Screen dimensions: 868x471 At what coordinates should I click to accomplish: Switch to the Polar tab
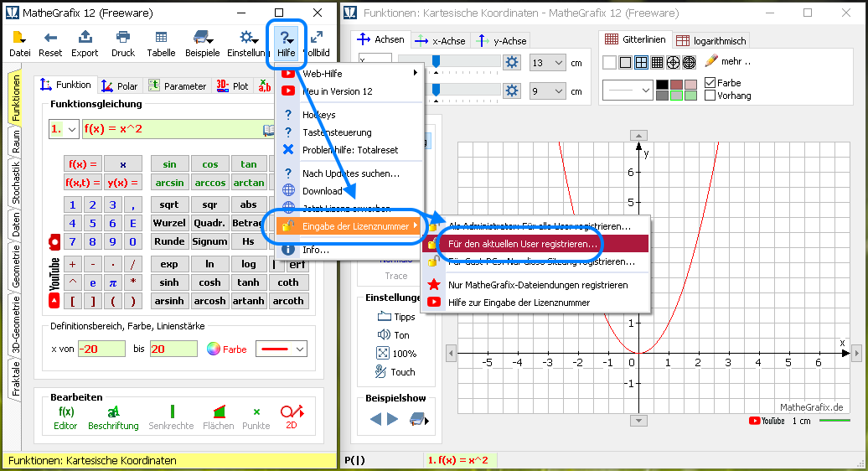point(120,85)
